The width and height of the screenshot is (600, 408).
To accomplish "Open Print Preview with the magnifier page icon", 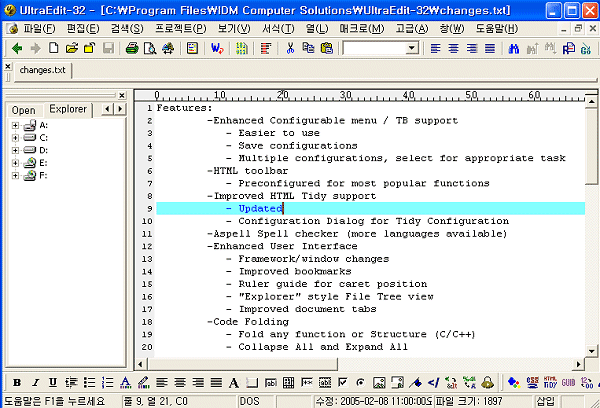I will pos(150,48).
